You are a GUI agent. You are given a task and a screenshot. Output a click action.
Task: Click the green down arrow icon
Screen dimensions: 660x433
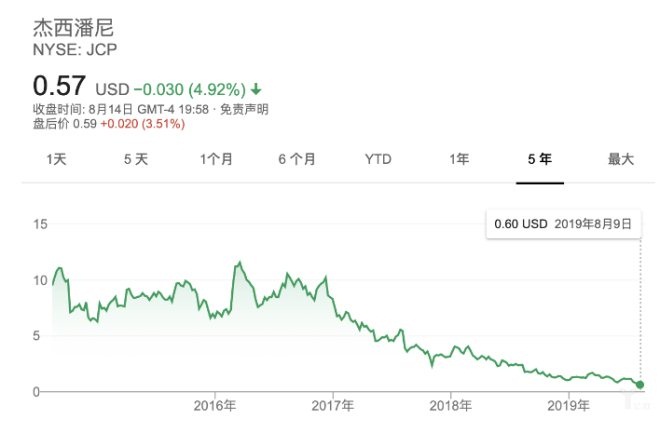point(258,87)
